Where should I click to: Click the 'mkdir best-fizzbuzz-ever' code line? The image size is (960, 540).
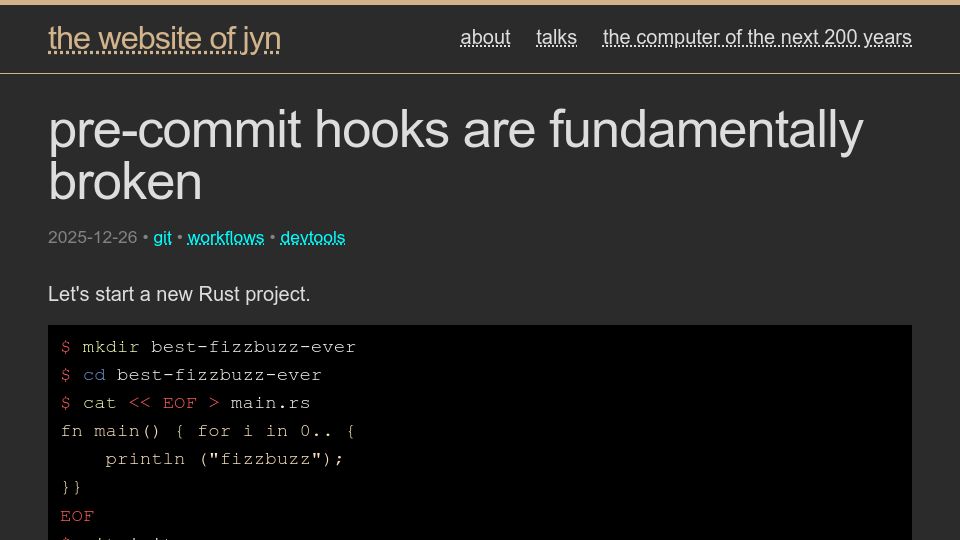coord(208,347)
